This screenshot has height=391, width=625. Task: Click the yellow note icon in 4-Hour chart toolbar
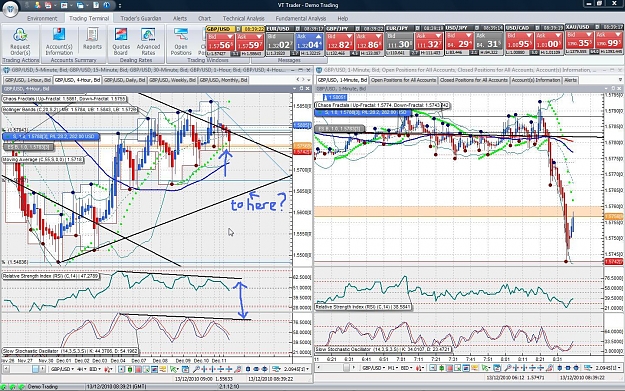coord(163,369)
